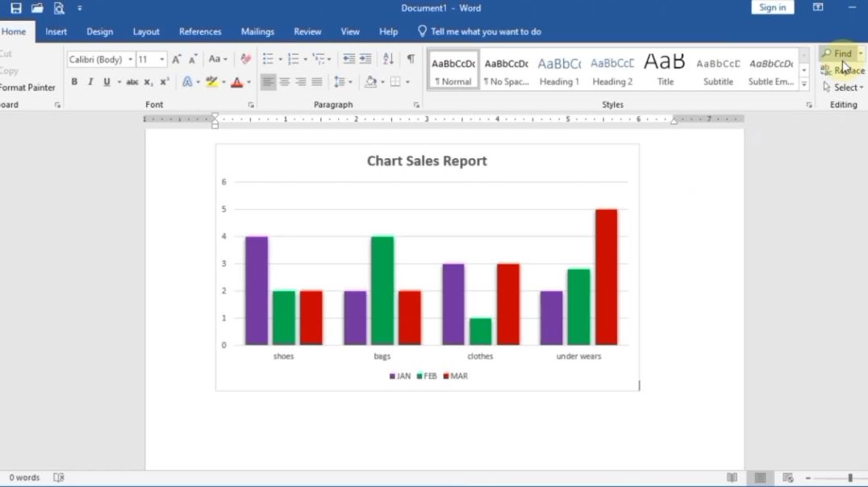
Task: Expand the Line Spacing options dropdown
Action: [350, 81]
